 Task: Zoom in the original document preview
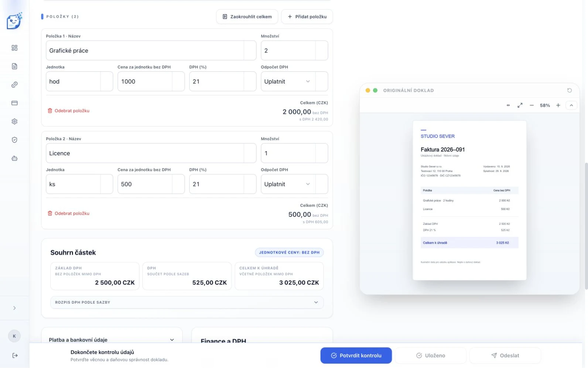(x=558, y=105)
